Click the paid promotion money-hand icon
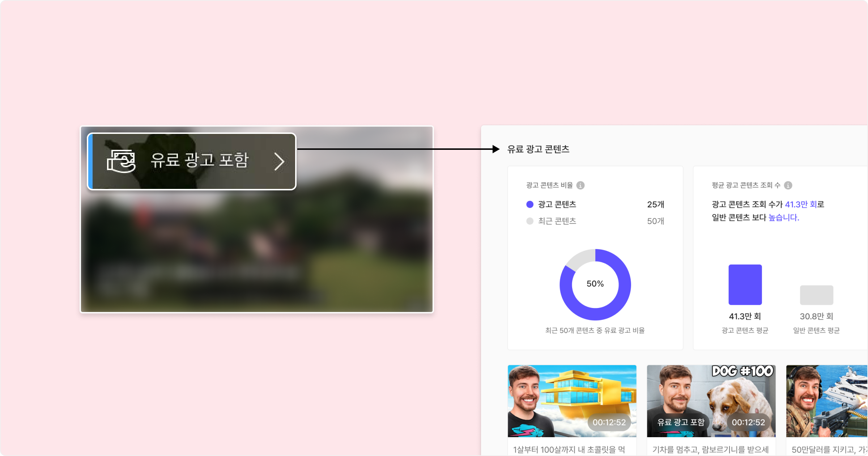 pos(121,161)
